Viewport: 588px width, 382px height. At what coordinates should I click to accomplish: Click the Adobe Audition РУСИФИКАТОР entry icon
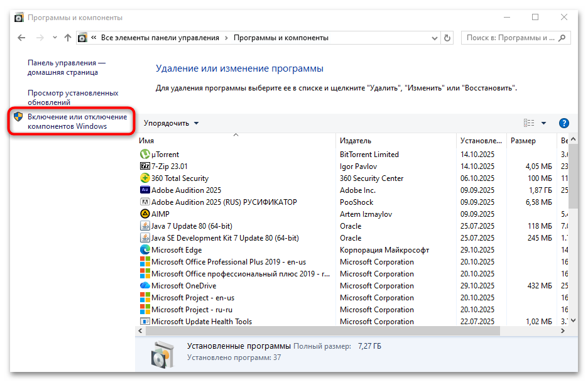pyautogui.click(x=144, y=202)
